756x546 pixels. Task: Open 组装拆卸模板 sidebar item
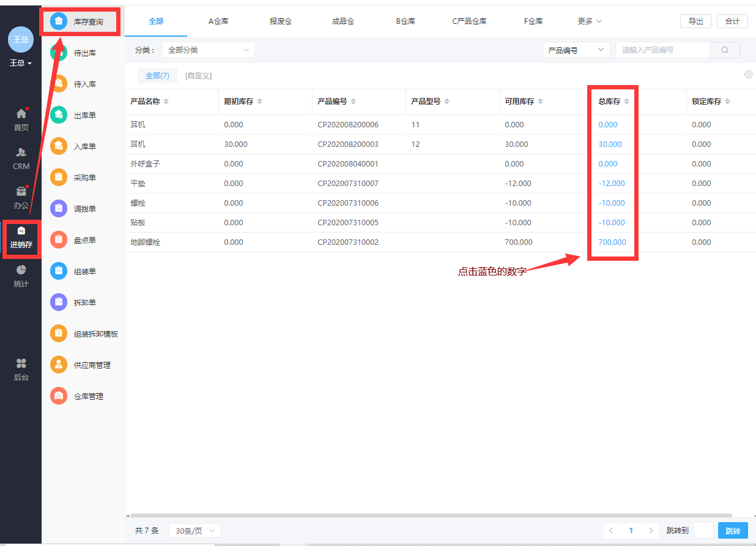(84, 334)
